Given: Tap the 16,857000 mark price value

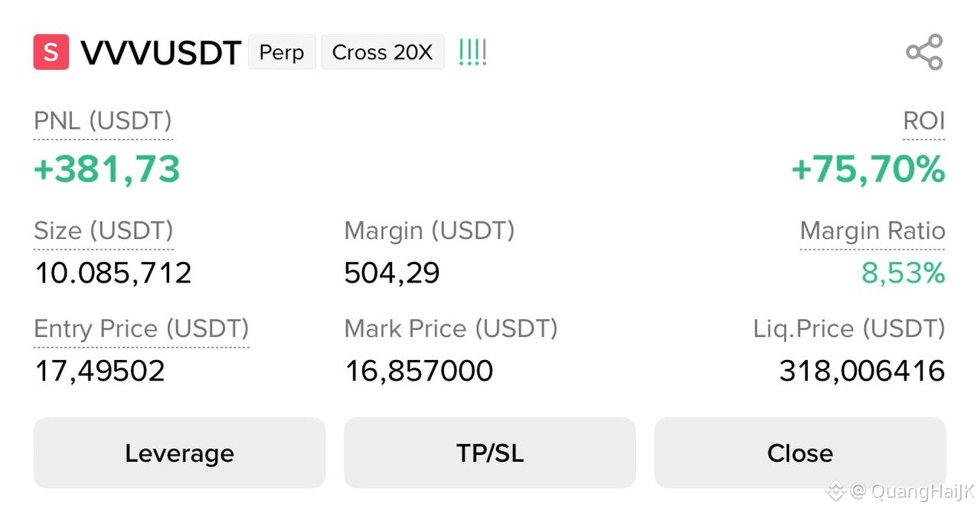Looking at the screenshot, I should coord(419,371).
